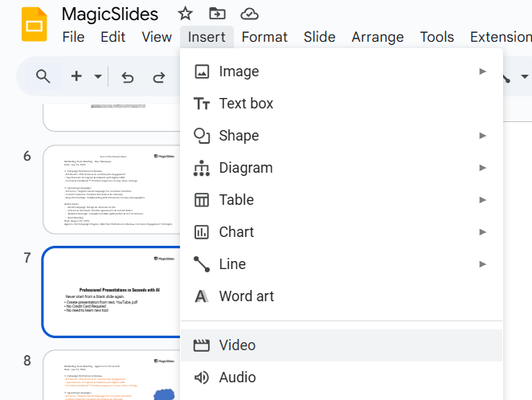
Task: Pick Audio from the Insert menu
Action: coord(237,378)
